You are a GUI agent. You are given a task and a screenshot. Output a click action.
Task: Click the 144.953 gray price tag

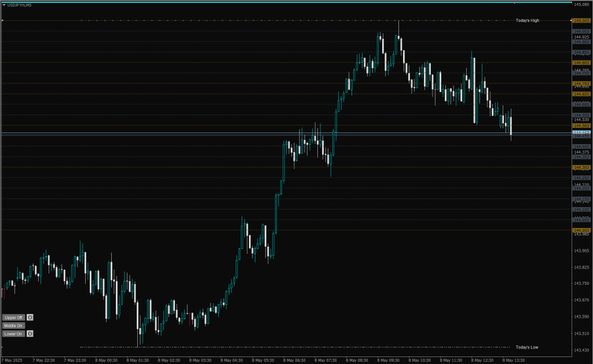pyautogui.click(x=581, y=31)
